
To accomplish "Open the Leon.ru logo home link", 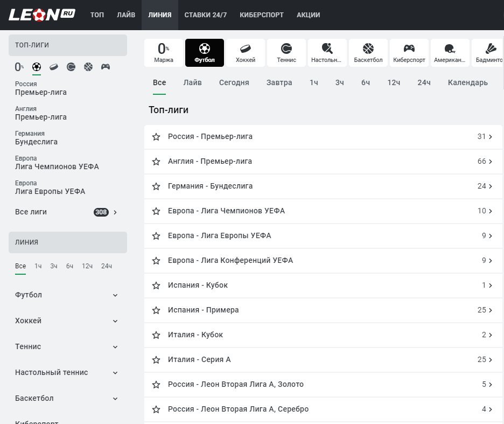I will (42, 15).
